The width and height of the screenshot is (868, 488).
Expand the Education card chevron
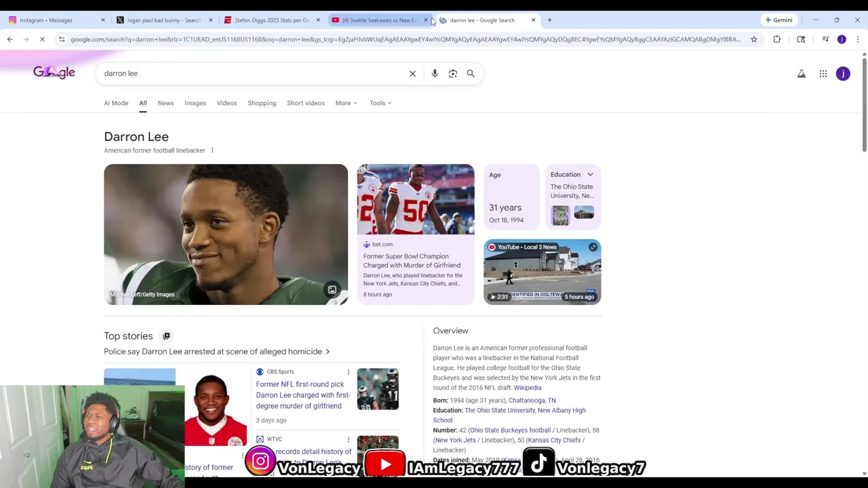(x=590, y=175)
